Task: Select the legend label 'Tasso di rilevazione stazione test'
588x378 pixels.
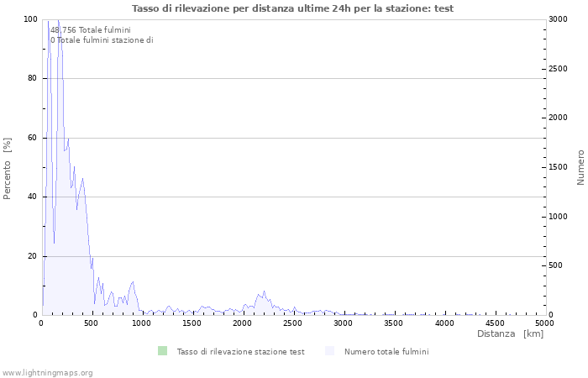Action: 241,352
